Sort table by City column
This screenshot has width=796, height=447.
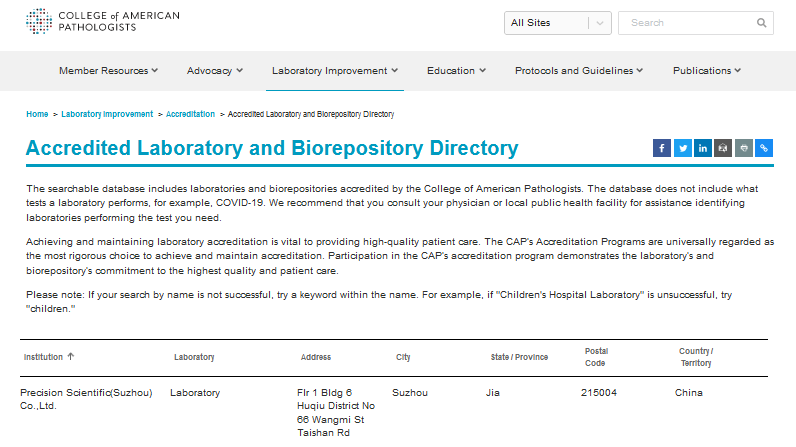(403, 357)
